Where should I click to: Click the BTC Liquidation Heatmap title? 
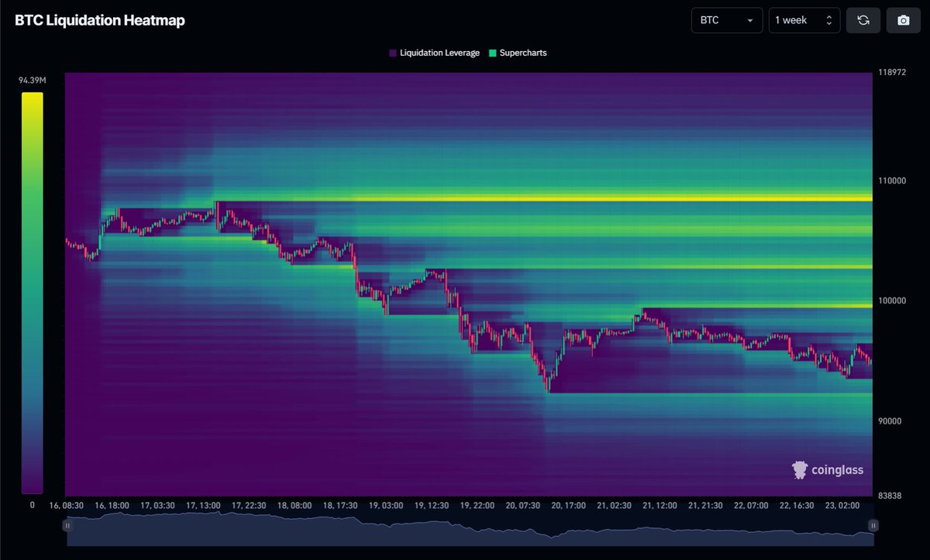100,21
